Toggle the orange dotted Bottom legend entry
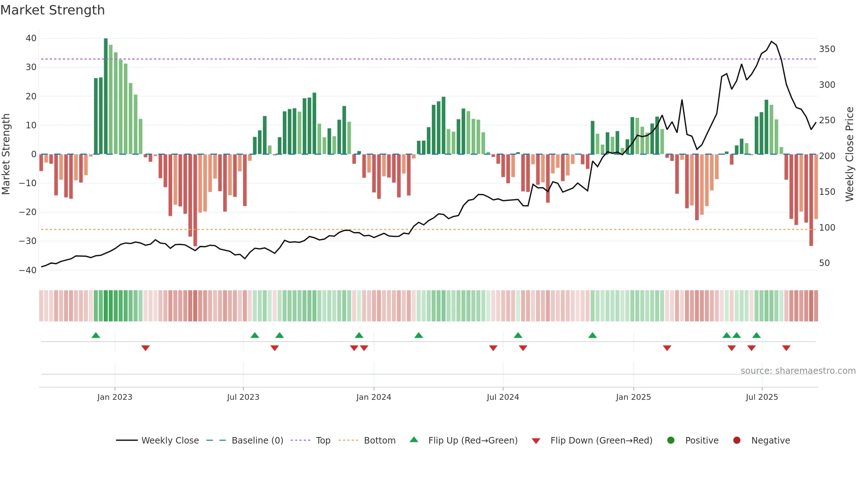Image resolution: width=868 pixels, height=488 pixels. coord(367,440)
